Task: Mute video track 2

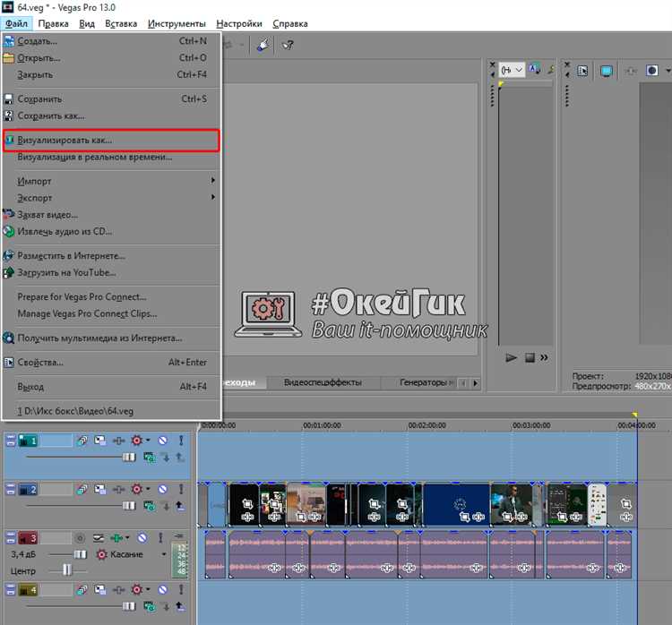Action: point(162,489)
